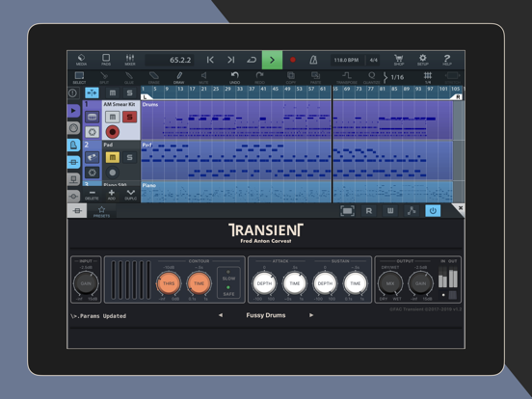Screen dimensions: 532x399
Task: Open the Media browser
Action: (81, 60)
